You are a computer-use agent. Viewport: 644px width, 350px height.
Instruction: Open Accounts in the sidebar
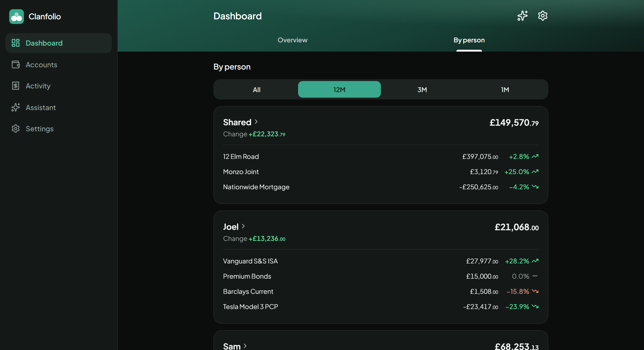pyautogui.click(x=58, y=65)
